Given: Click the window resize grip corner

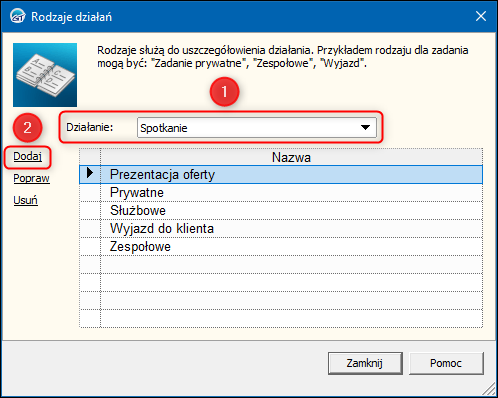Looking at the screenshot, I should pos(488,389).
